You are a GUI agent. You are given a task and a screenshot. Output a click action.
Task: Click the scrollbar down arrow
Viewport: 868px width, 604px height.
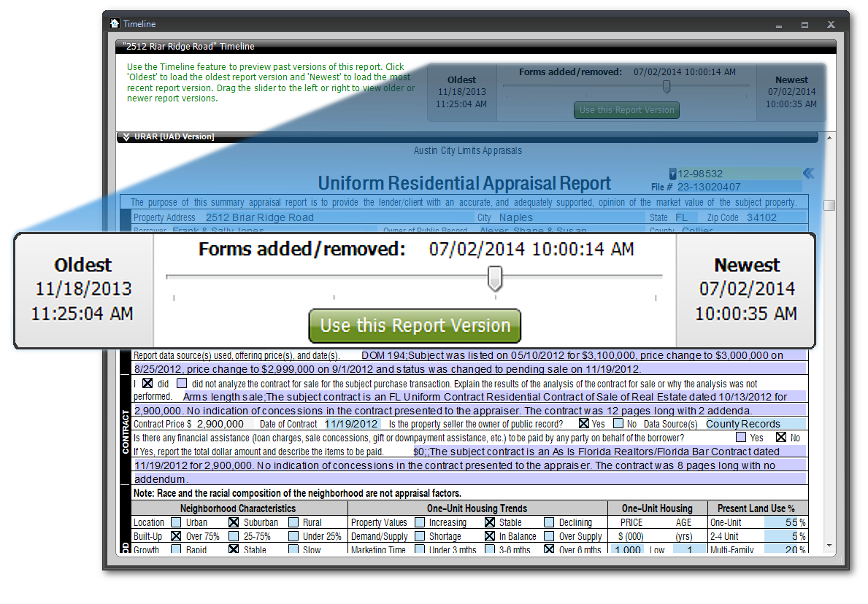[x=829, y=546]
